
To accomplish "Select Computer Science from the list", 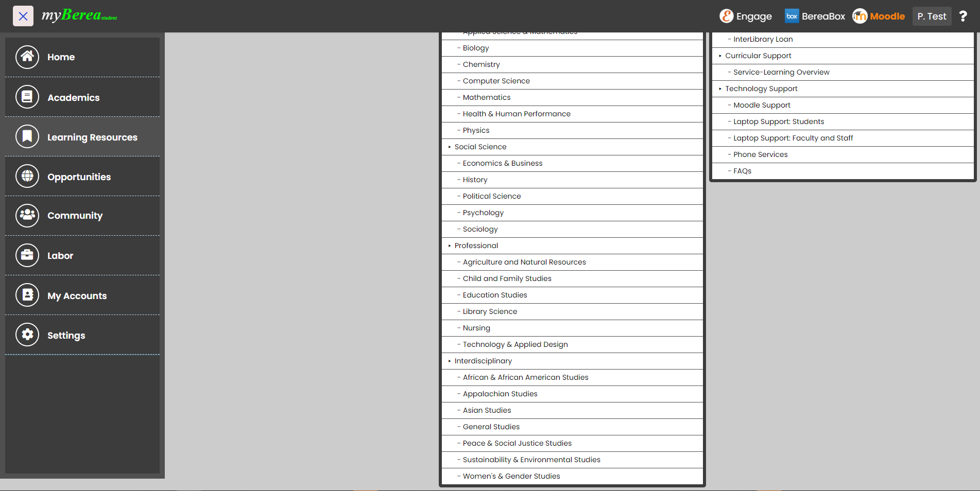I will [x=496, y=81].
